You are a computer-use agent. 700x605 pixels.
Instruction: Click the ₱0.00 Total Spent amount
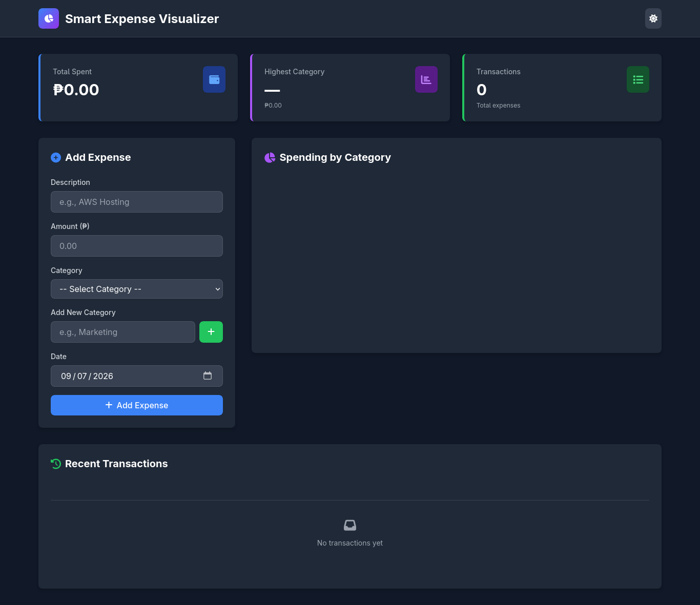click(76, 90)
